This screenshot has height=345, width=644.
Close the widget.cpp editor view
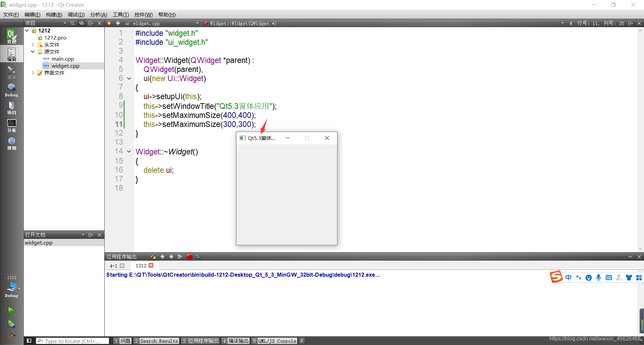click(x=639, y=23)
